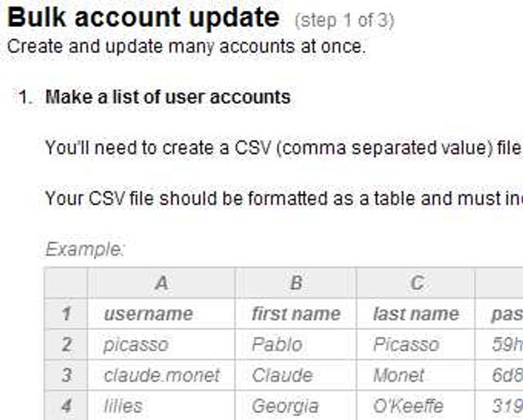
Task: Click the "last name" cell
Action: (416, 314)
